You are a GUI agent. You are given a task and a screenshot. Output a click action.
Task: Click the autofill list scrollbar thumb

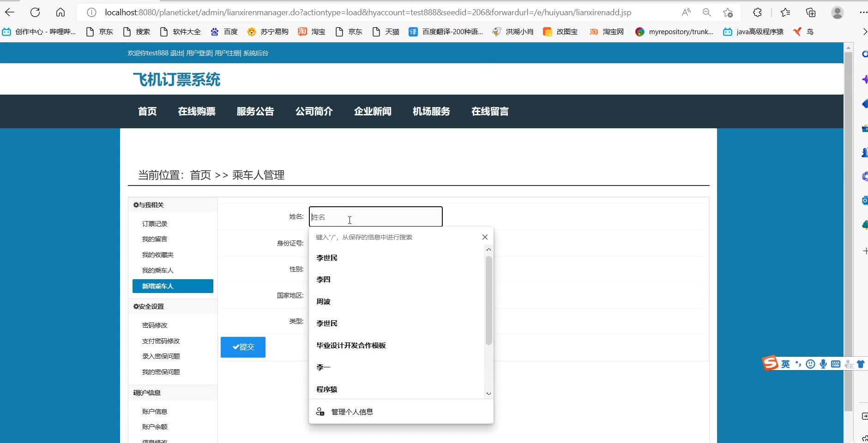point(488,300)
